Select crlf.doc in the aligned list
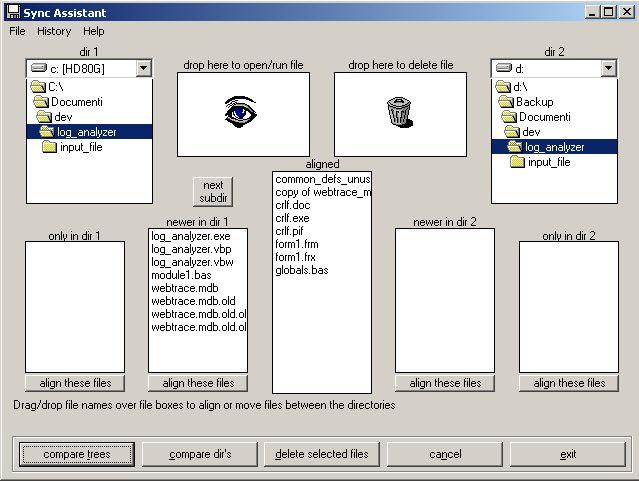Image resolution: width=639 pixels, height=481 pixels. click(x=292, y=205)
